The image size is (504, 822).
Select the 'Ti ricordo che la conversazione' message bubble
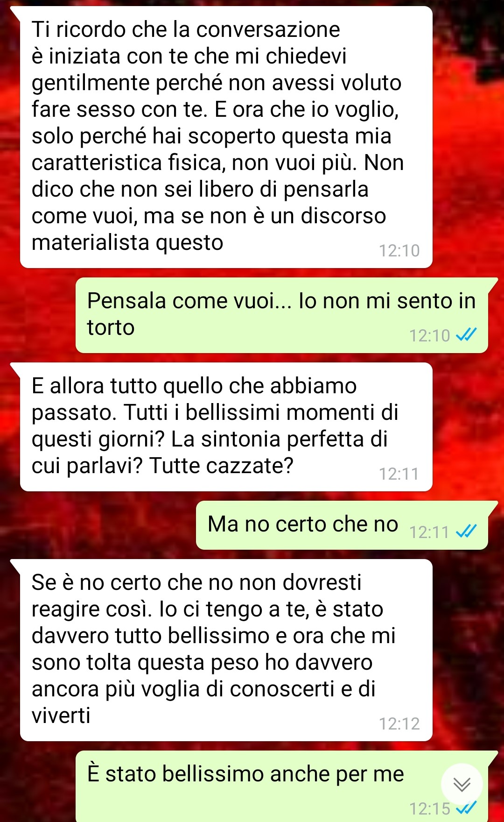pyautogui.click(x=226, y=137)
